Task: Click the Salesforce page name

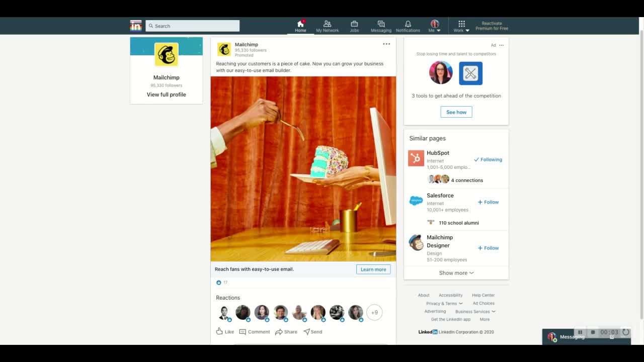Action: pos(440,196)
